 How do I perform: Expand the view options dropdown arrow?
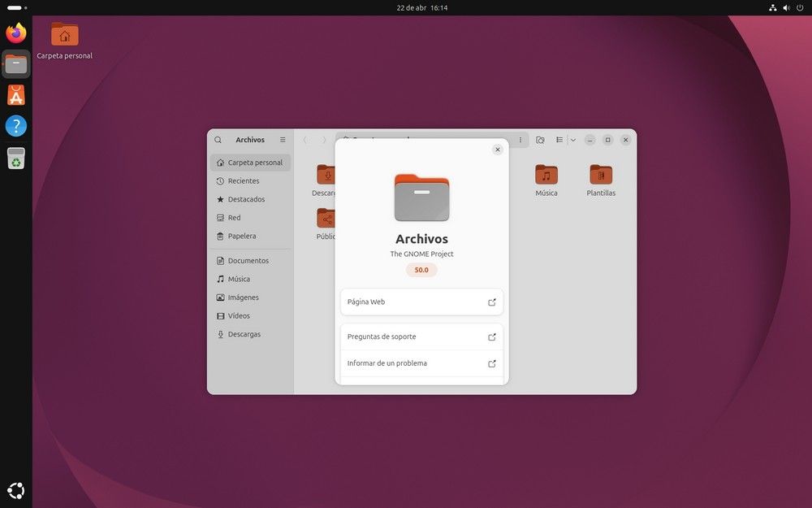pyautogui.click(x=573, y=140)
